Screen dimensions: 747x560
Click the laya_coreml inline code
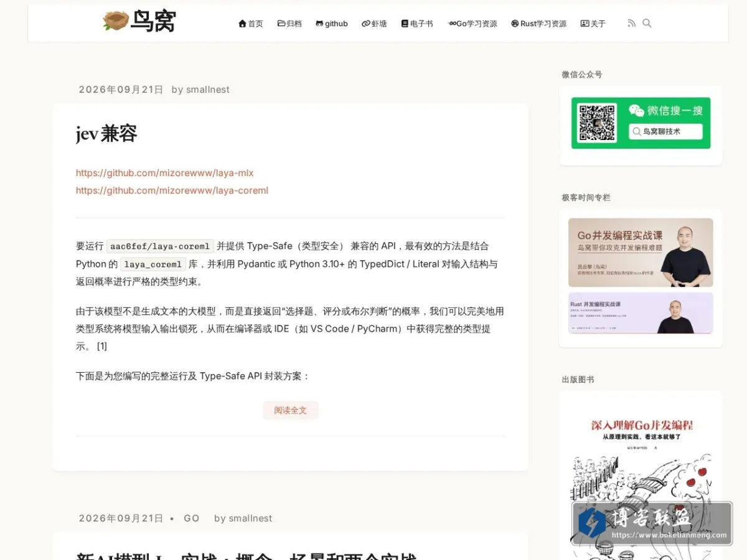point(153,264)
